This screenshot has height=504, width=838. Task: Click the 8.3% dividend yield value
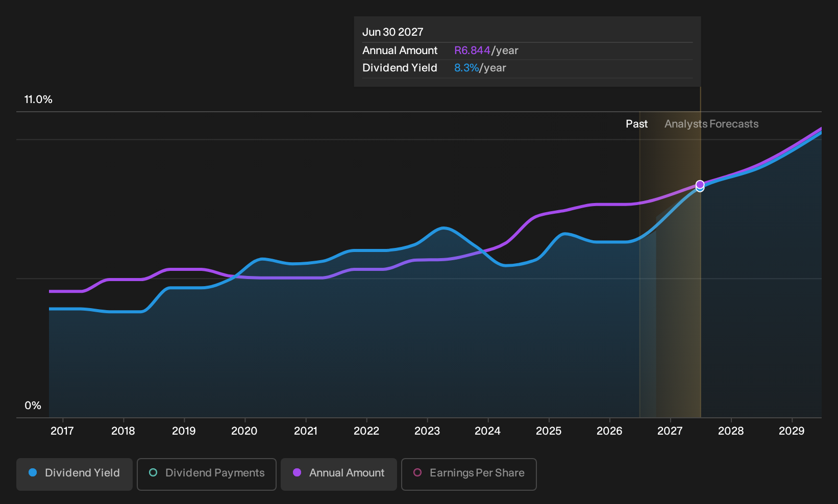coord(466,68)
